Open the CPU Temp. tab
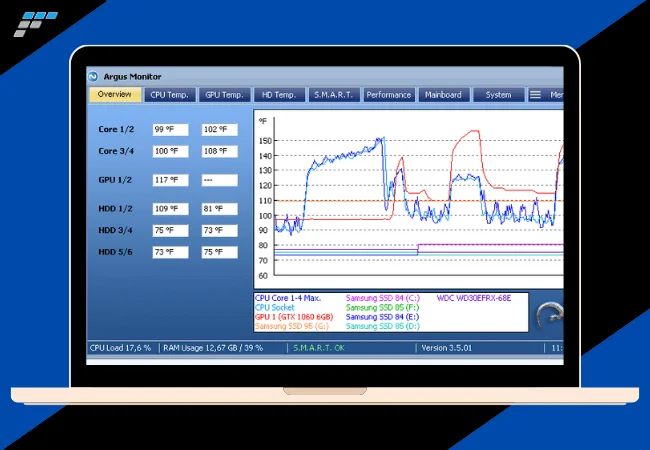 point(169,95)
